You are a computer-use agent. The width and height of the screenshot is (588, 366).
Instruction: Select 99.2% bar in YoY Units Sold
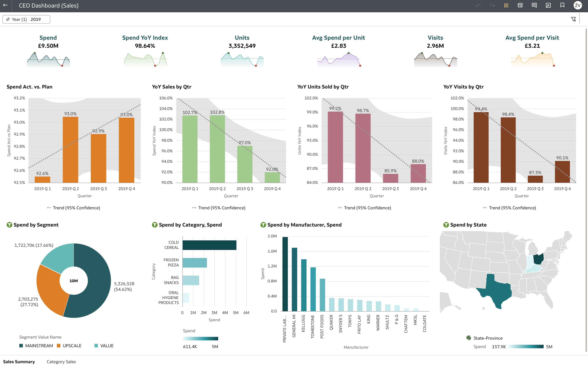click(335, 147)
